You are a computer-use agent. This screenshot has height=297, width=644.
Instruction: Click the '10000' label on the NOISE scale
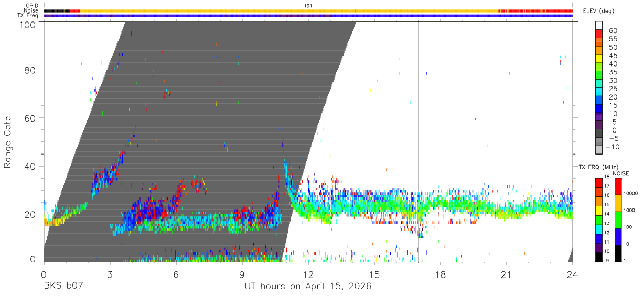pos(631,194)
